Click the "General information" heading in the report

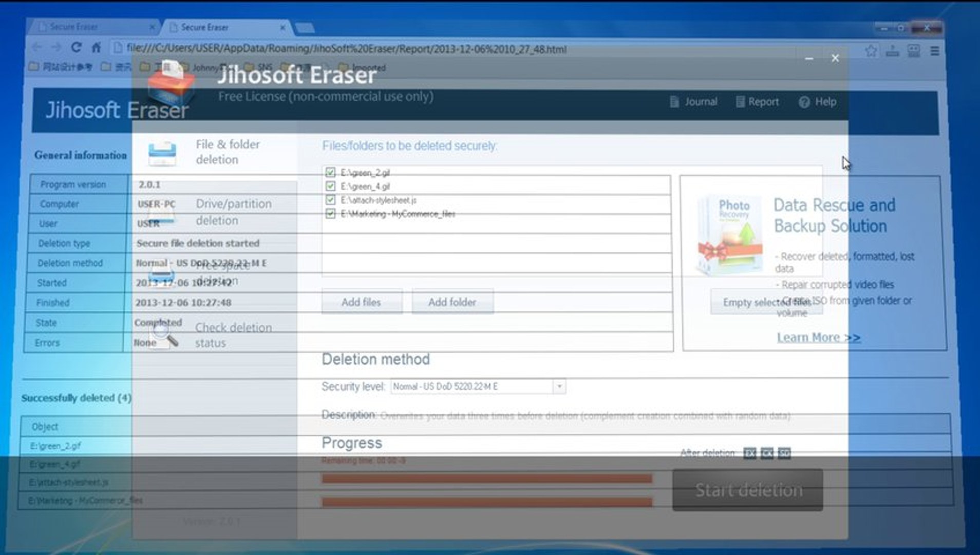81,155
